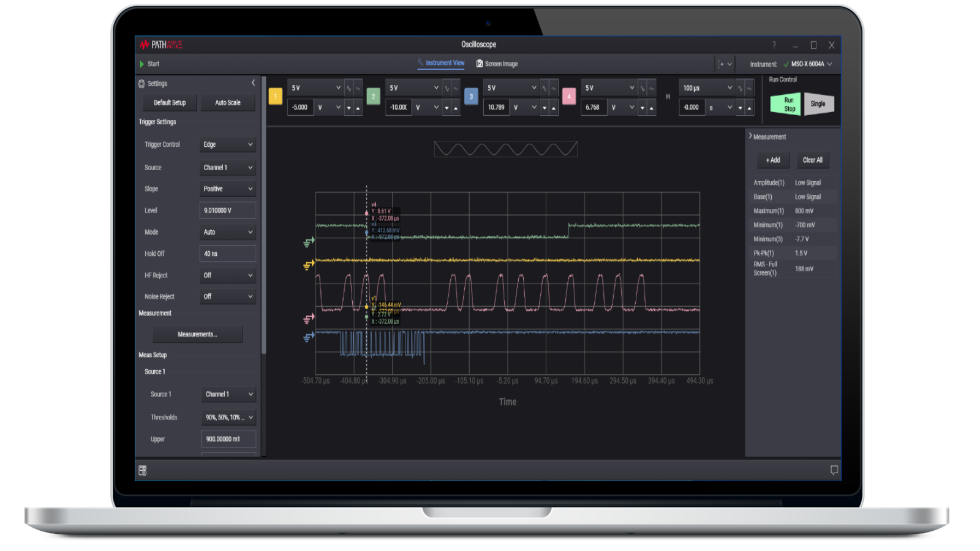
Task: Toggle the Single acquisition mode
Action: point(819,103)
